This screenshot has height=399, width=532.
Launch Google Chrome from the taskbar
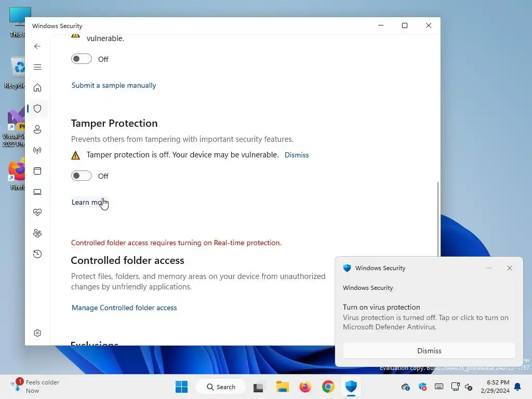(328, 387)
